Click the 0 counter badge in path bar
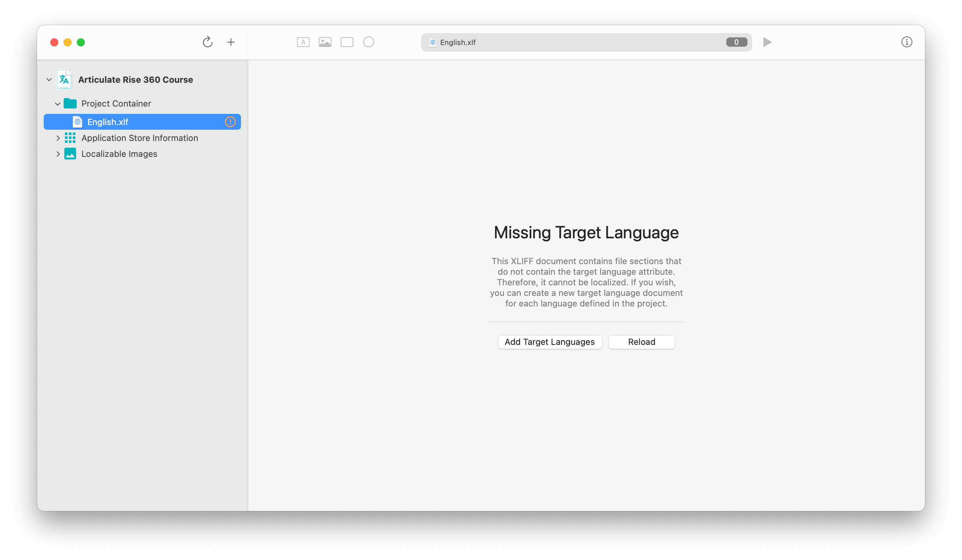The height and width of the screenshot is (560, 962). pos(736,42)
